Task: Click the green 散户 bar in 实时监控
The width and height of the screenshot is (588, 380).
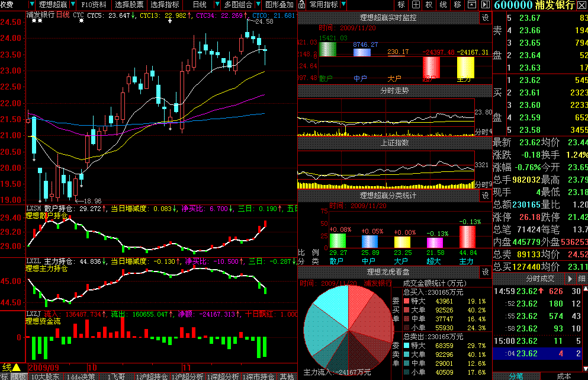Action: coord(327,49)
